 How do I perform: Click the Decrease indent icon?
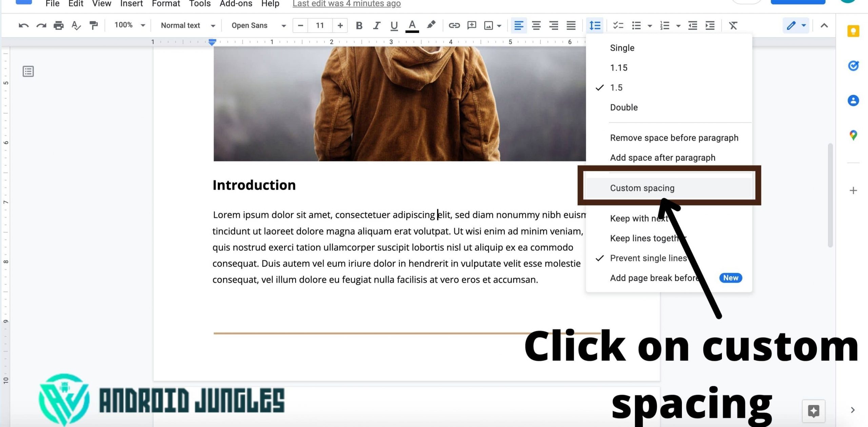coord(692,25)
